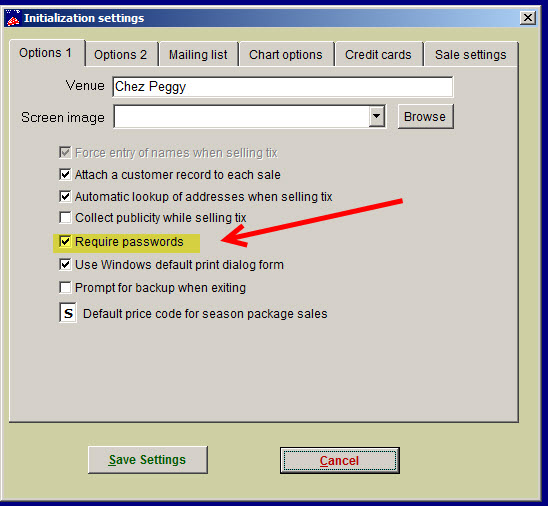The height and width of the screenshot is (506, 548).
Task: Uncheck Use Windows default print dialog form
Action: 65,264
